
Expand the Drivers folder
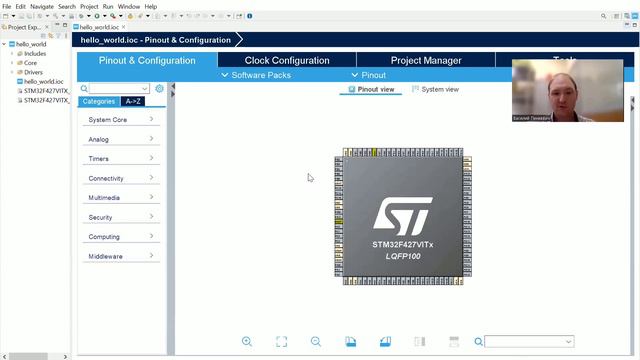pos(12,72)
